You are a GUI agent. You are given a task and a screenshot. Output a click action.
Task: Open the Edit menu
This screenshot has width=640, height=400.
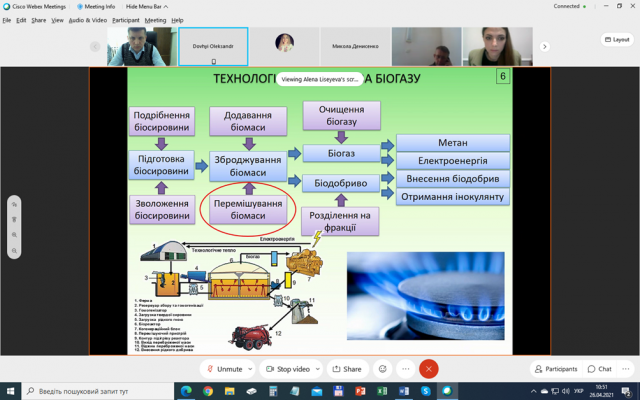(x=21, y=20)
